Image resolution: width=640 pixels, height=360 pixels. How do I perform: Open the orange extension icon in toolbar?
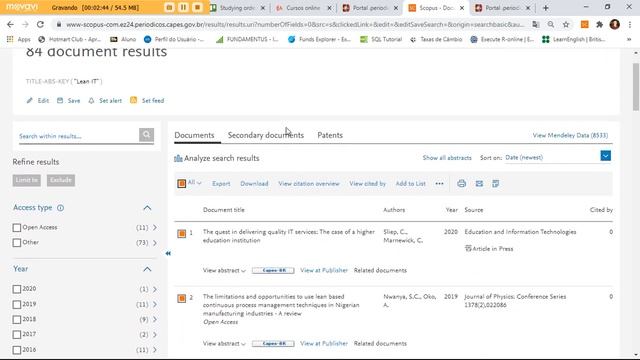[584, 24]
